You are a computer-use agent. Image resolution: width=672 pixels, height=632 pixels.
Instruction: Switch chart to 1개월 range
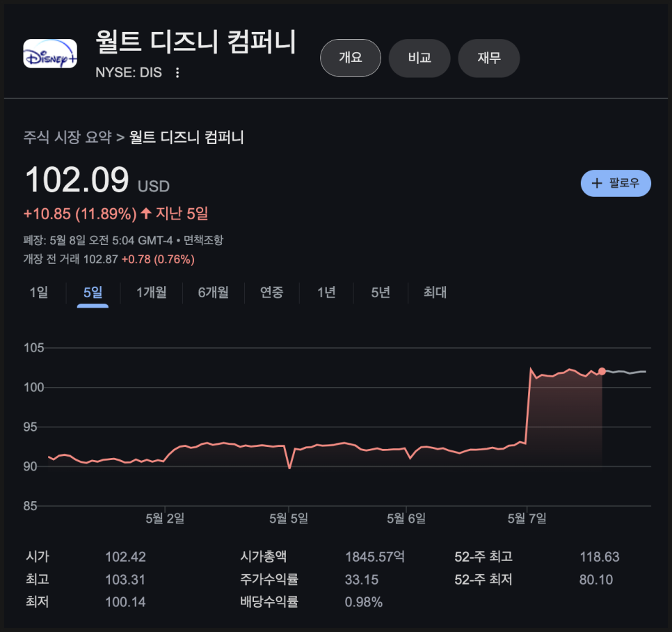point(151,292)
